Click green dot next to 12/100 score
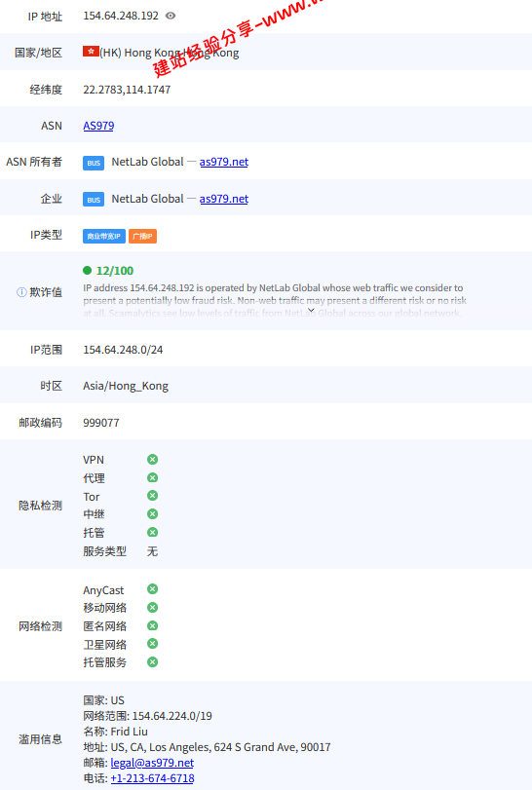 [x=87, y=271]
